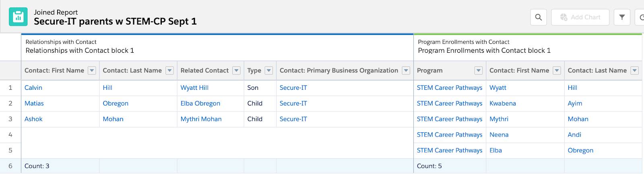This screenshot has height=176, width=644.
Task: Open the Ashok contact link
Action: (x=33, y=119)
